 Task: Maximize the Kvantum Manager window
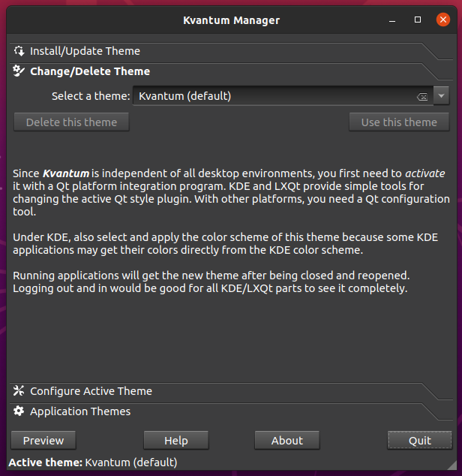pyautogui.click(x=418, y=20)
